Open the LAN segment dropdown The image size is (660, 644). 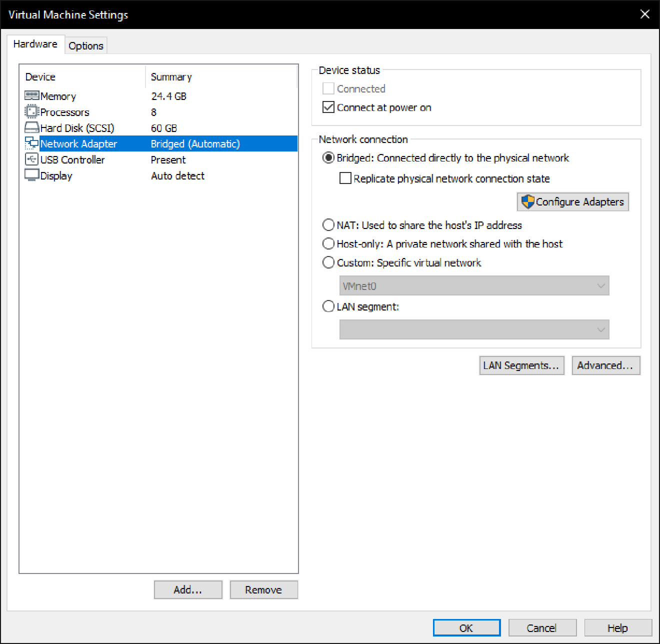coord(600,329)
